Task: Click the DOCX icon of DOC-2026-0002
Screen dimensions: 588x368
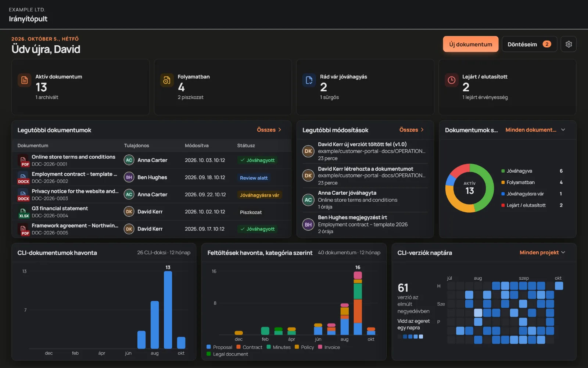Action: pyautogui.click(x=23, y=177)
